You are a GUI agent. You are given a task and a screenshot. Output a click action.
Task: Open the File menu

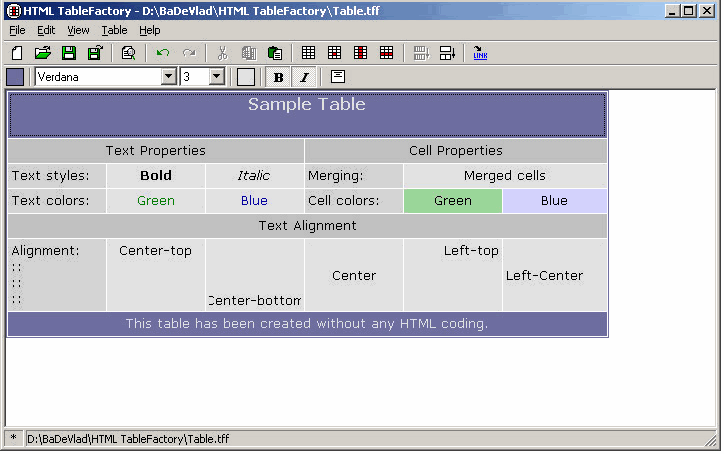[x=17, y=30]
